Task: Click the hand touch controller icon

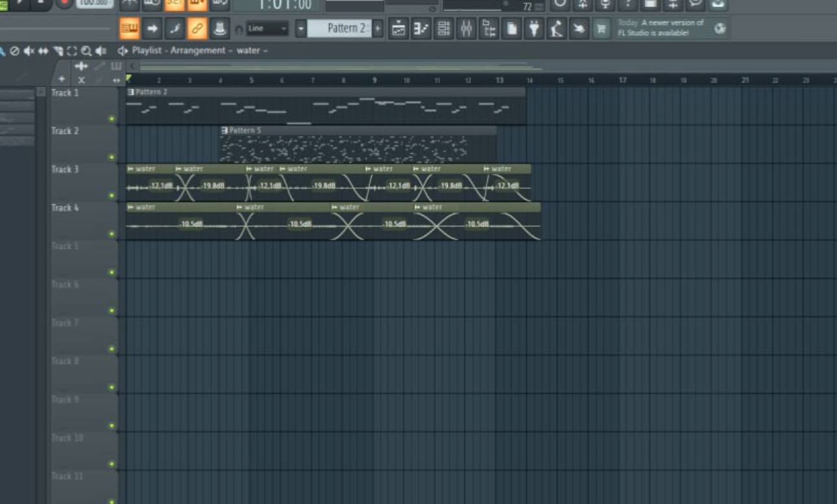Action: [579, 29]
